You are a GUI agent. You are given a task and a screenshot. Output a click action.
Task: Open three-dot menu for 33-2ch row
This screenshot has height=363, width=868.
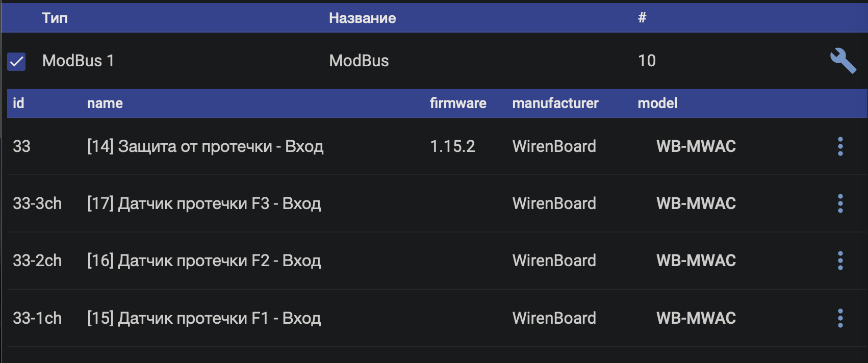tap(840, 261)
